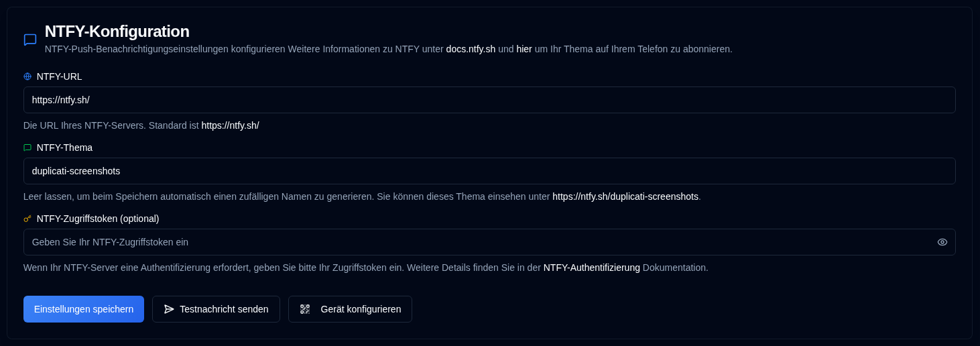980x346 pixels.
Task: Click the chat bubble icon beside NTFY-Konfiguration
Action: pyautogui.click(x=30, y=40)
